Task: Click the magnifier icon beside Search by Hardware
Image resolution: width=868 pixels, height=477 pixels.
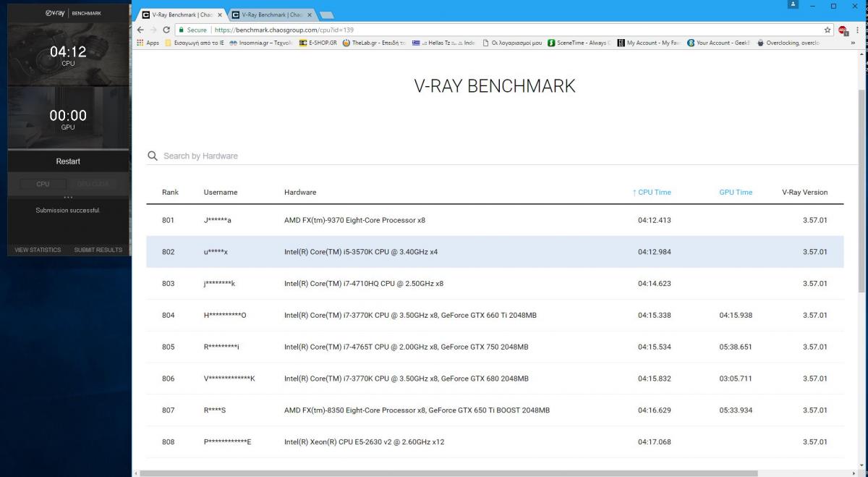Action: pyautogui.click(x=153, y=156)
